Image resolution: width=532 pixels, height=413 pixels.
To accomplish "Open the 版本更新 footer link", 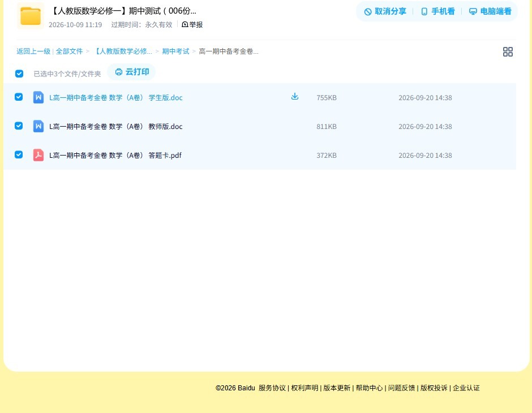I will [337, 388].
